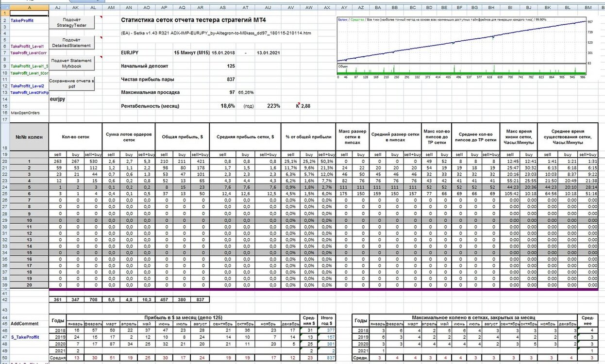The width and height of the screenshot is (605, 364).
Task: Select the 50,3% share of profit cell
Action: (327, 161)
